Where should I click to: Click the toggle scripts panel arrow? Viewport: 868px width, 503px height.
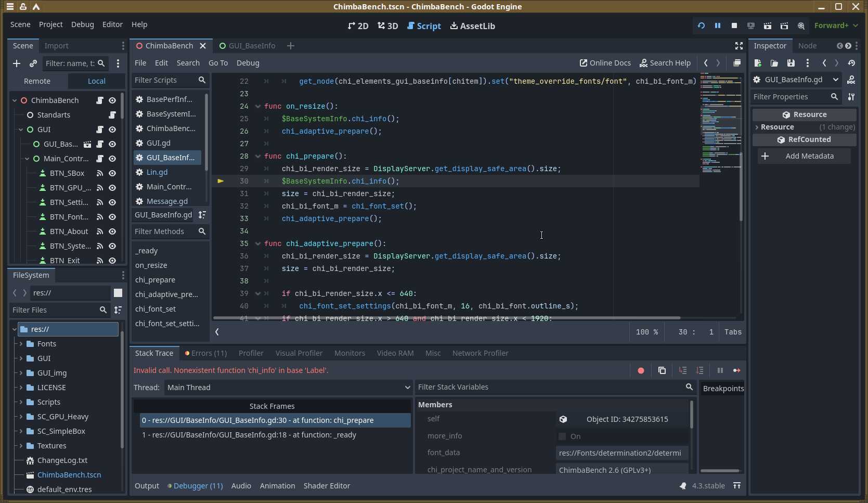tap(217, 332)
